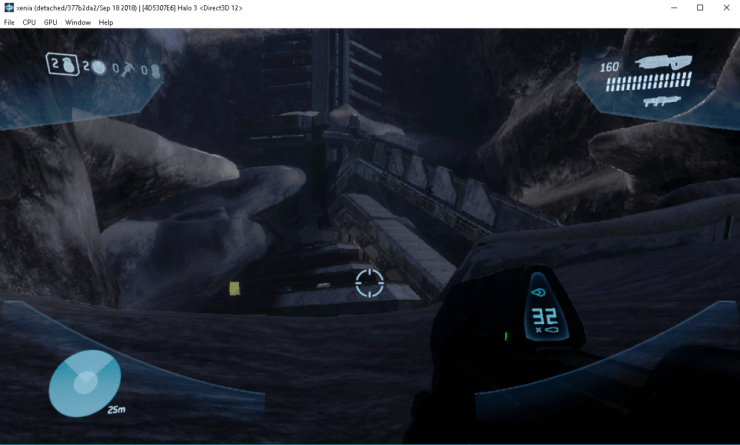Open the CPU menu
This screenshot has width=740, height=445.
pos(29,22)
